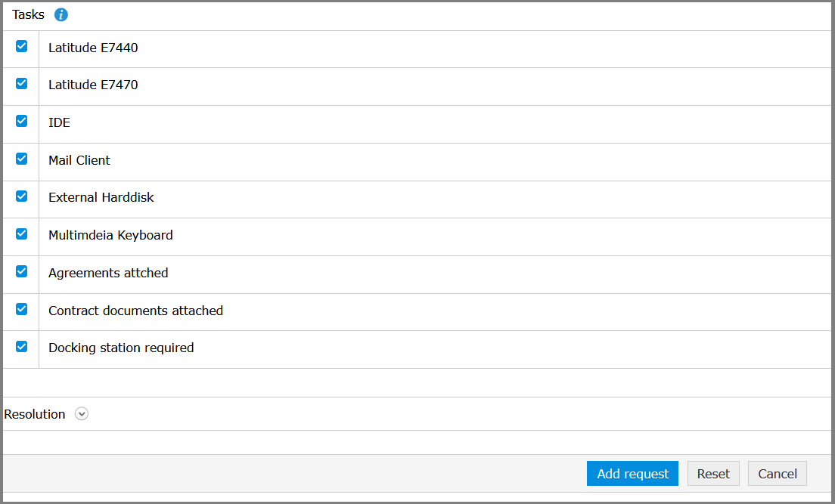Uncheck the Latitude E7440 checkbox
Screen dimensions: 835x504
tap(21, 46)
